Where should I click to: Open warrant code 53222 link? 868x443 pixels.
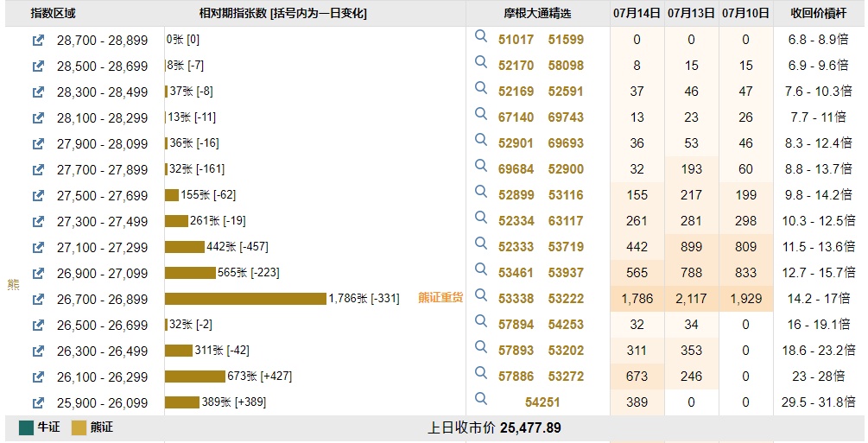(x=566, y=299)
